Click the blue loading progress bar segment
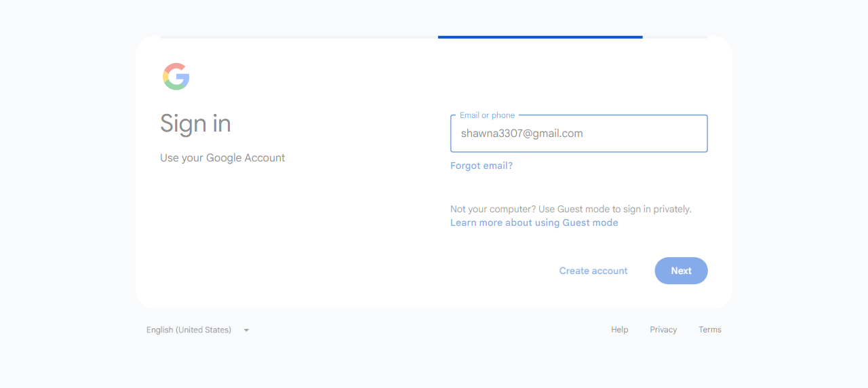868x388 pixels. pyautogui.click(x=540, y=37)
